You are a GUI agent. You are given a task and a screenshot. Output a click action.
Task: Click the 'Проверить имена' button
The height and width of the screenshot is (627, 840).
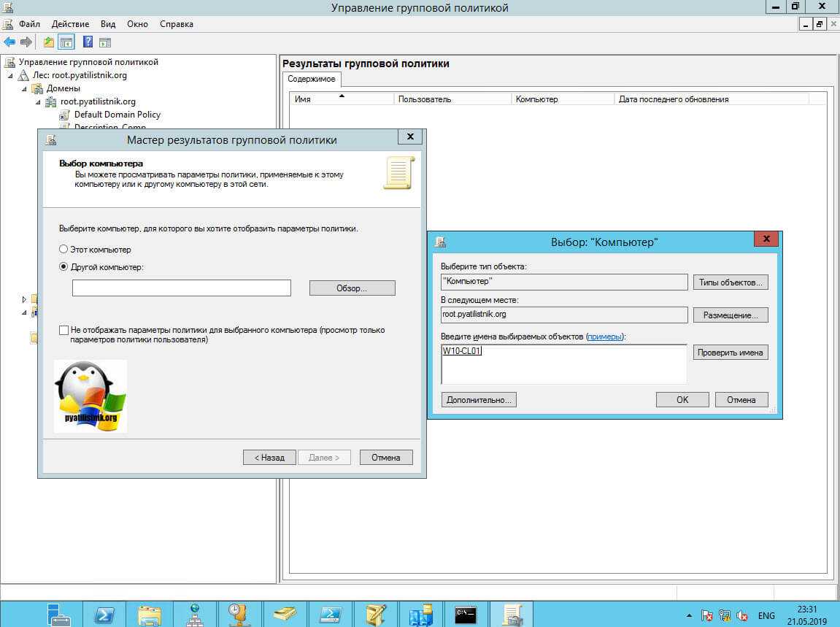730,353
